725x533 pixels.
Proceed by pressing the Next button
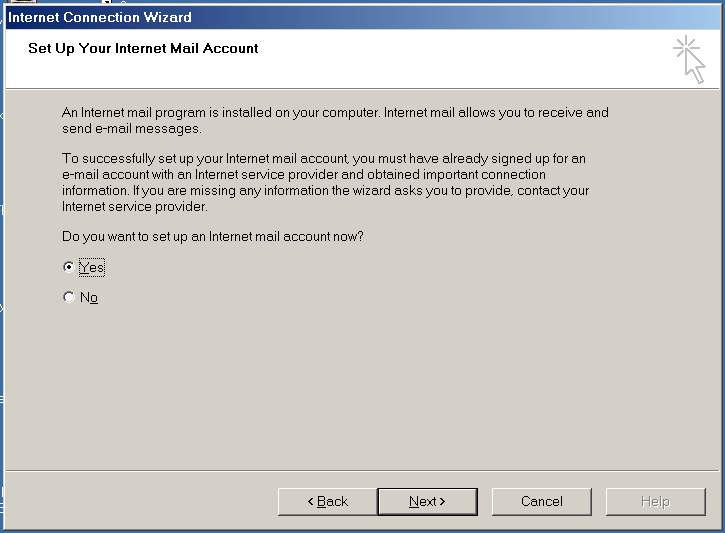[x=427, y=501]
